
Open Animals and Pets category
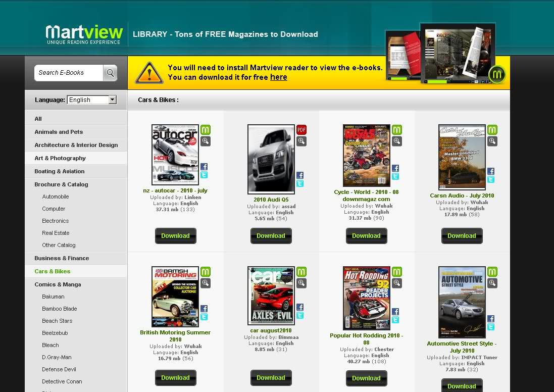59,132
